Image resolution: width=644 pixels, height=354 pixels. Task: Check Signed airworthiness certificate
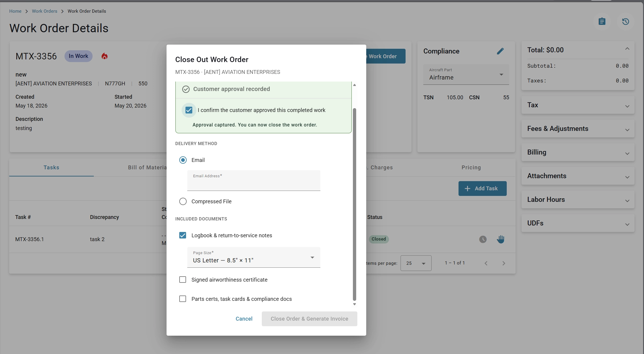(183, 280)
